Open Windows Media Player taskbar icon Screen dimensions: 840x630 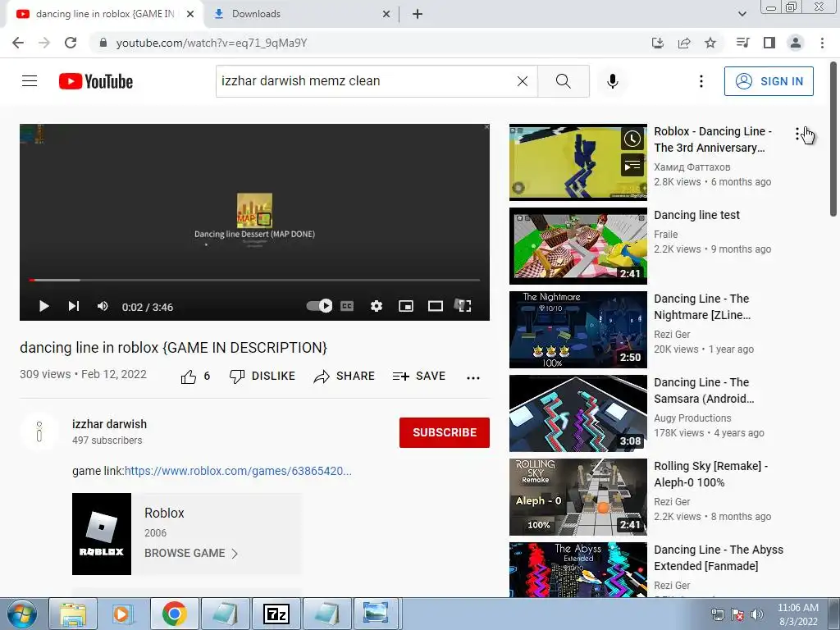(123, 614)
